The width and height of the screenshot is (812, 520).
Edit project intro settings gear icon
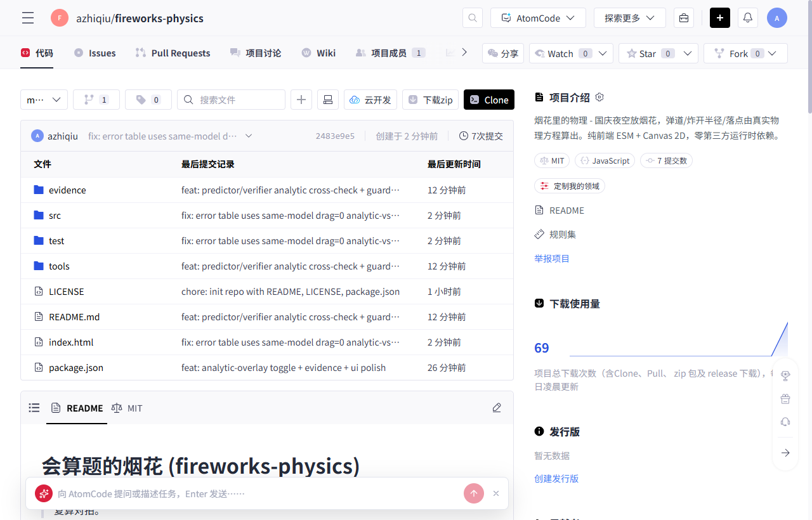599,97
